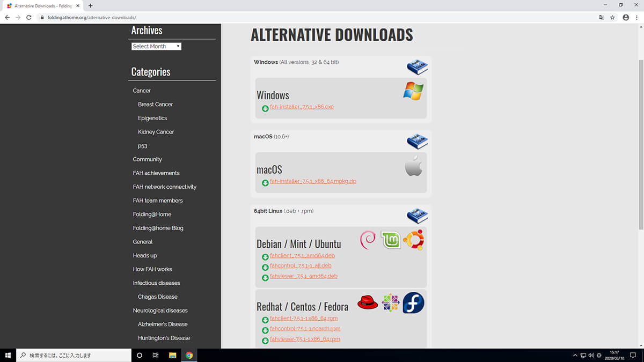Download fahviewer-7.5.1-1.x86_64.rpm

(x=305, y=339)
